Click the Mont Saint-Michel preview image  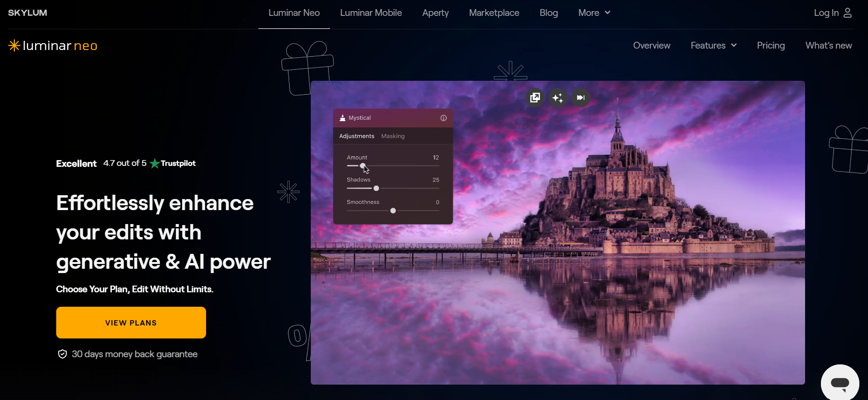point(558,233)
